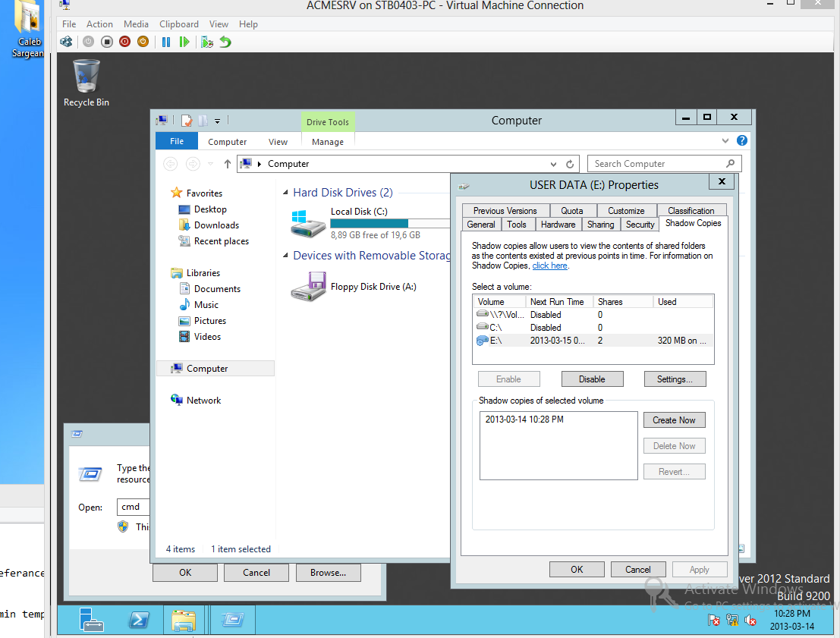Click the Ctrl+Alt+Del icon in VM toolbar

pyautogui.click(x=66, y=42)
